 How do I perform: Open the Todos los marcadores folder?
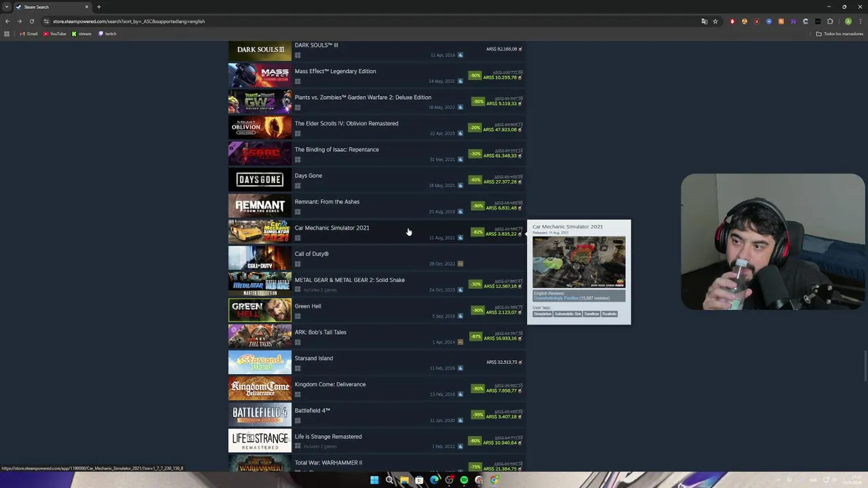point(840,34)
